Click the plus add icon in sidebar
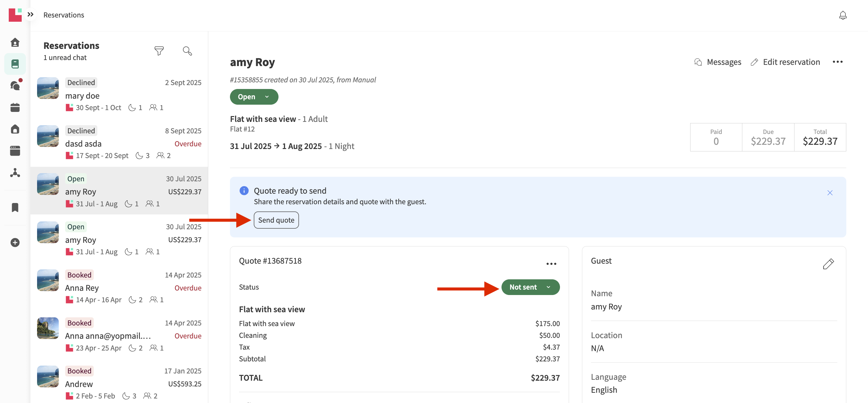 pos(15,243)
